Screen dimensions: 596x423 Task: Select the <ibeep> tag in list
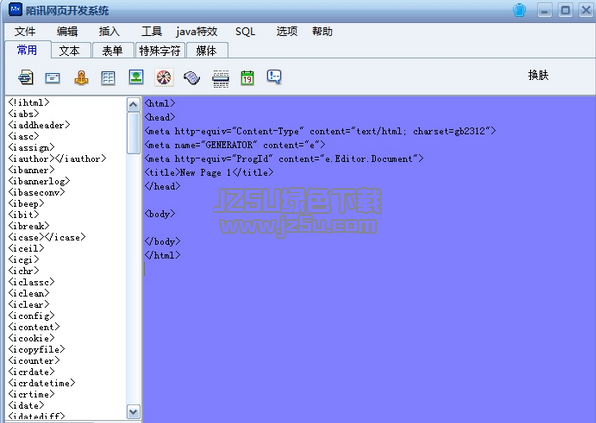coord(26,204)
